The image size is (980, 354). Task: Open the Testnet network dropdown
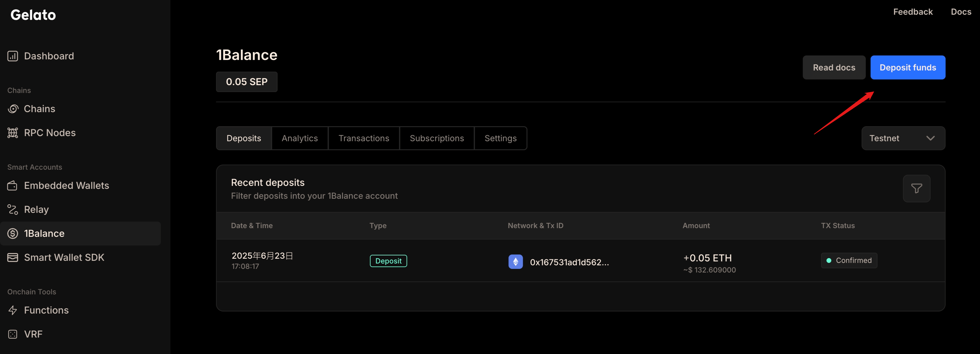click(x=903, y=138)
